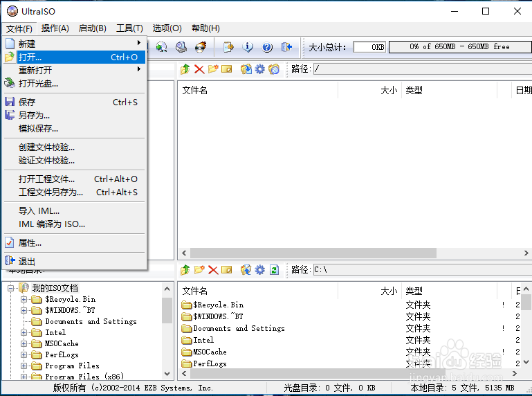Expand the PerfLogs tree node
This screenshot has width=532, height=396.
pyautogui.click(x=24, y=354)
